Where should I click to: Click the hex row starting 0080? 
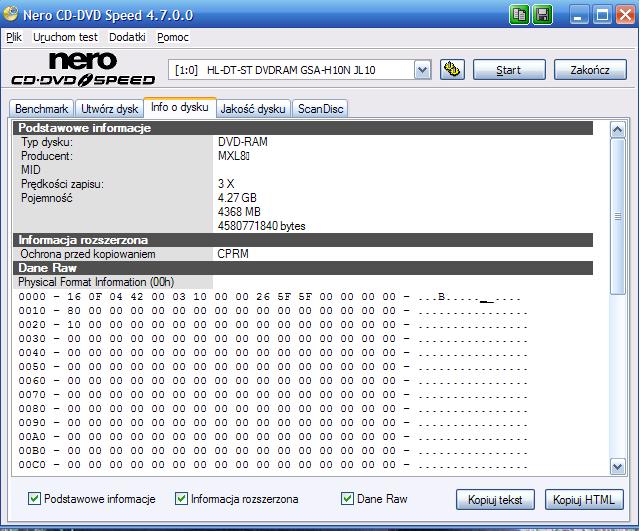273,409
